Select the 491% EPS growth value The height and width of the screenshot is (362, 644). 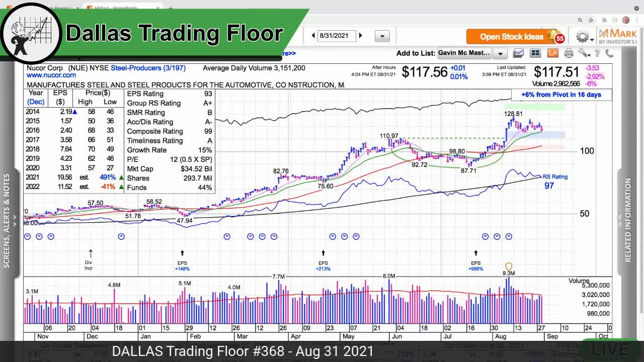point(108,177)
